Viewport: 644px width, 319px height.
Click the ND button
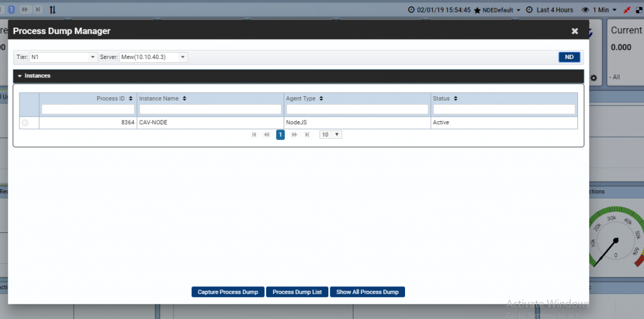point(569,57)
